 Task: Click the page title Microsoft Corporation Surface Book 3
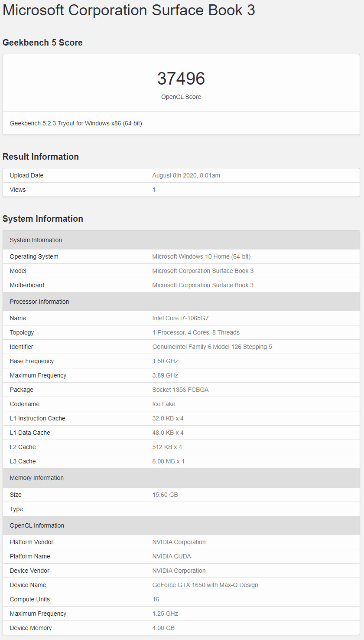click(x=129, y=10)
